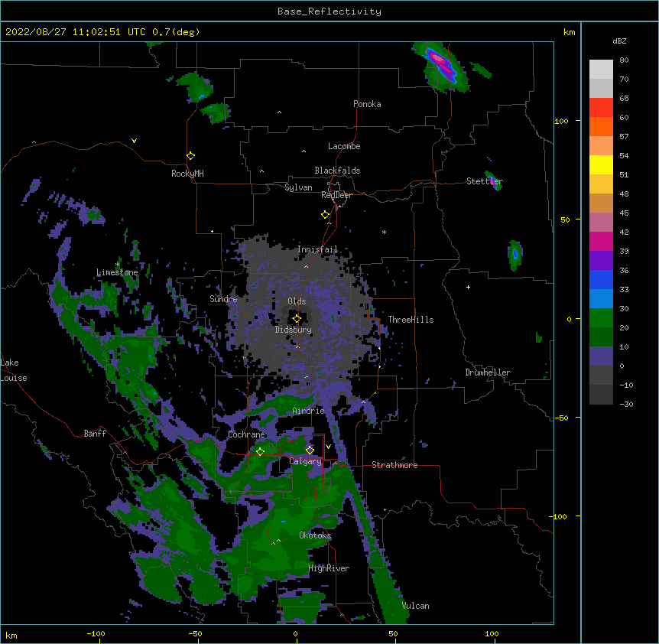Select the yellow diamond marker above Calgary
Screen dimensions: 659x644
click(x=310, y=450)
